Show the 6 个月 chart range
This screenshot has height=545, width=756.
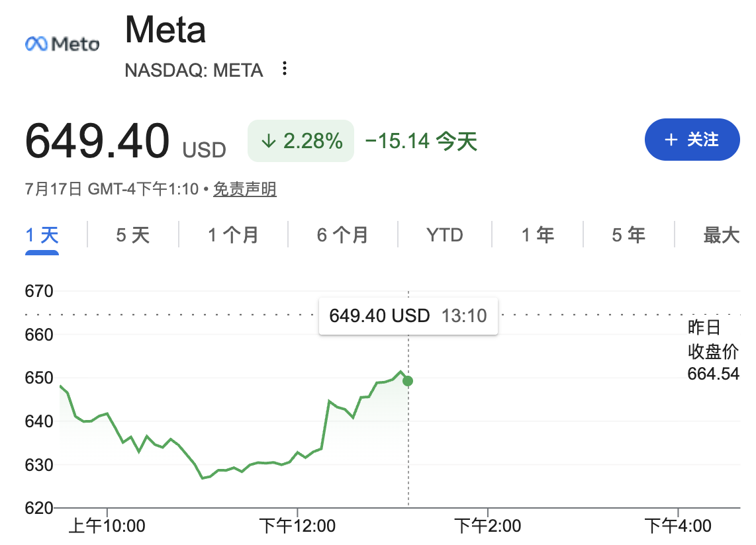(343, 235)
